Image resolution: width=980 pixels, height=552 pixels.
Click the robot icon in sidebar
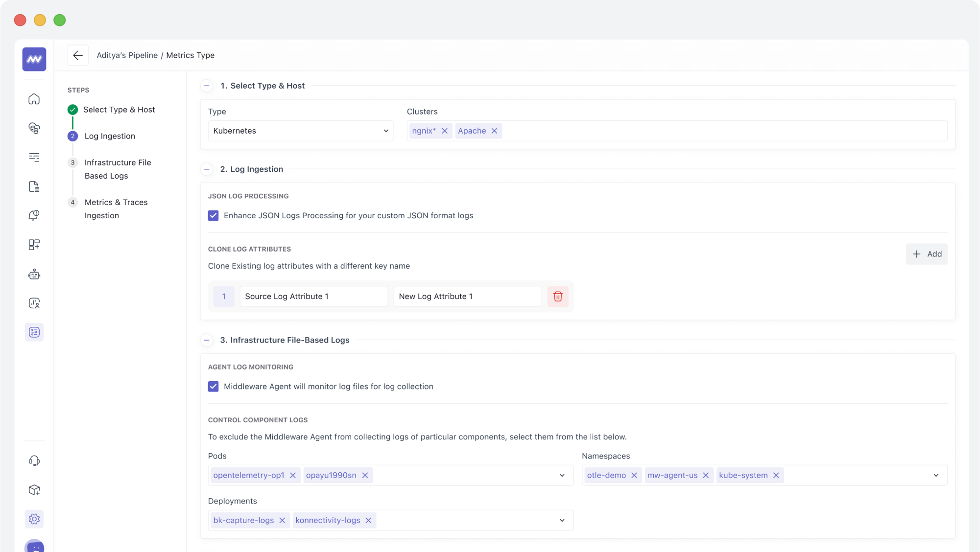[x=34, y=274]
